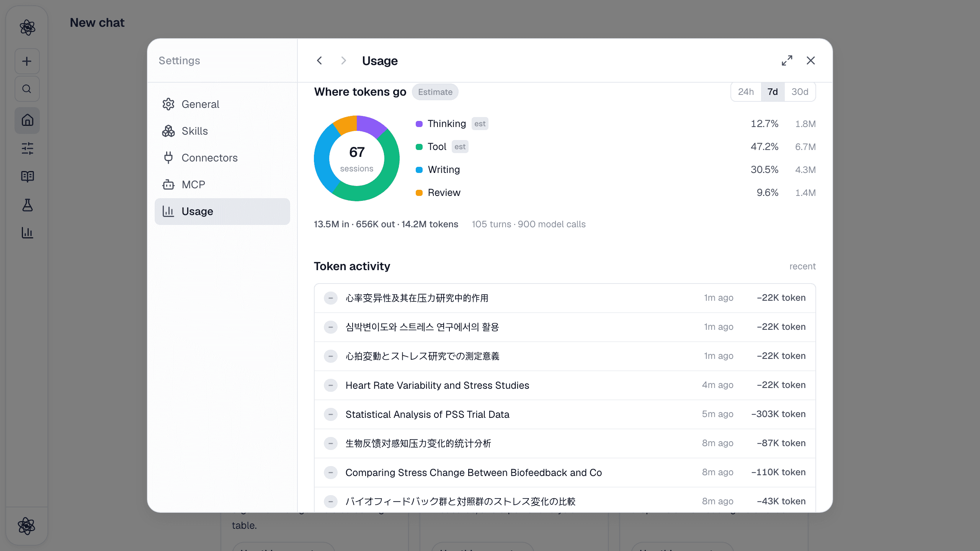The height and width of the screenshot is (551, 980).
Task: Click the 12.7% Thinking percentage
Action: click(764, 124)
